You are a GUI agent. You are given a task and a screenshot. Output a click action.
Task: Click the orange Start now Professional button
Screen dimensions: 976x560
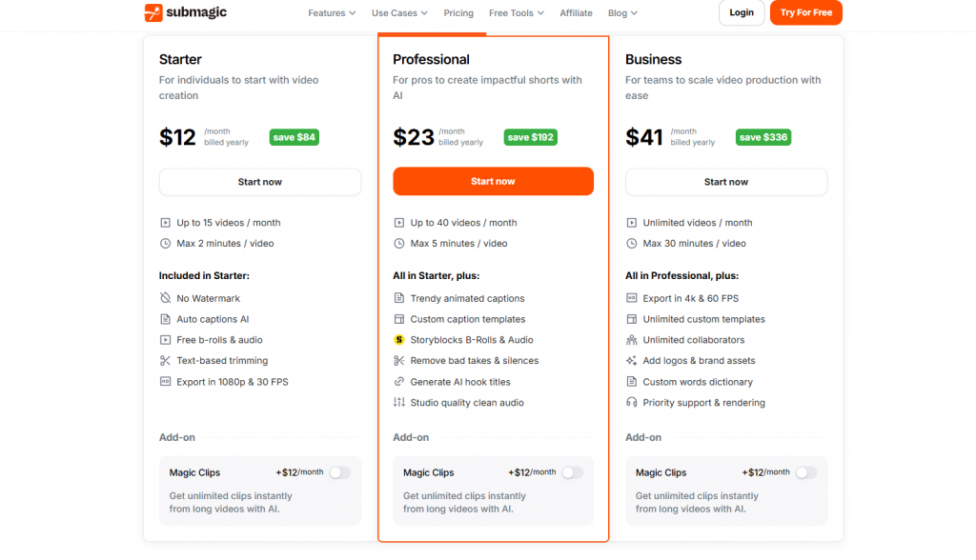[493, 181]
